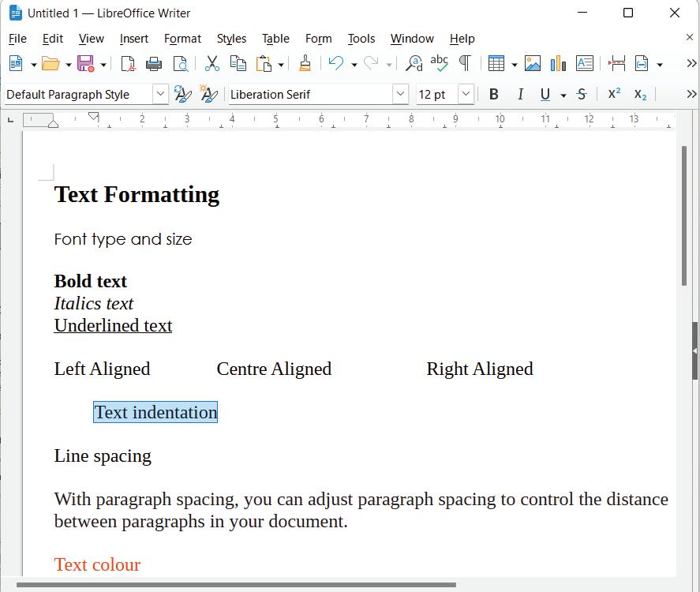This screenshot has width=700, height=592.
Task: Open the recent documents dropdown arrow
Action: tap(69, 65)
